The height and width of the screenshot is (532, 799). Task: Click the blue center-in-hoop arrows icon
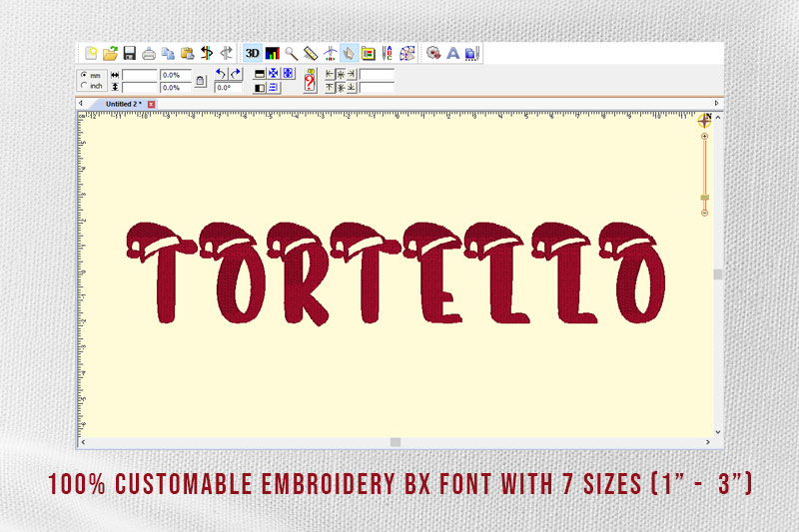tap(274, 73)
